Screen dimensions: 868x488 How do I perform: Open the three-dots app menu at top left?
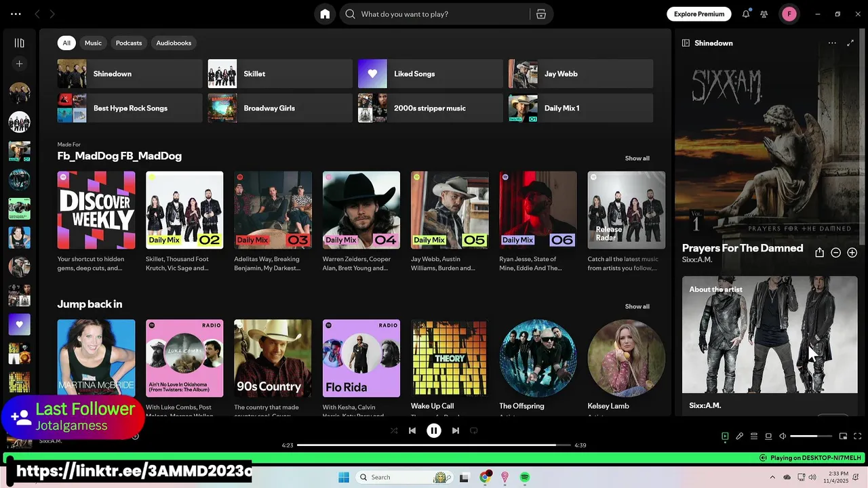[16, 14]
